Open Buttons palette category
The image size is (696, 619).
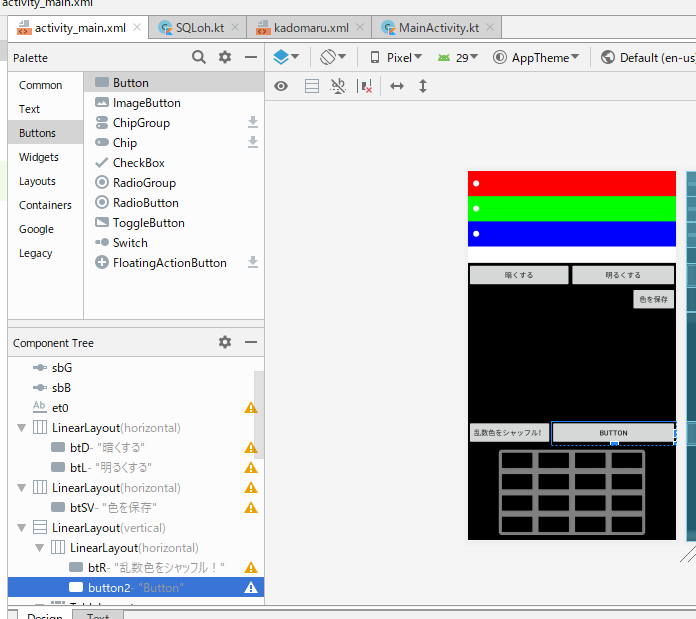coord(45,133)
